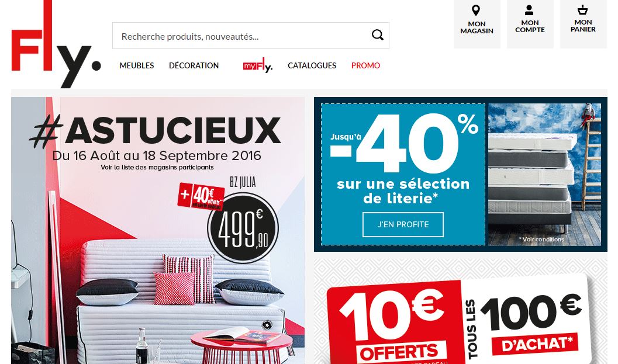Click the magnifying glass search icon

pos(377,35)
